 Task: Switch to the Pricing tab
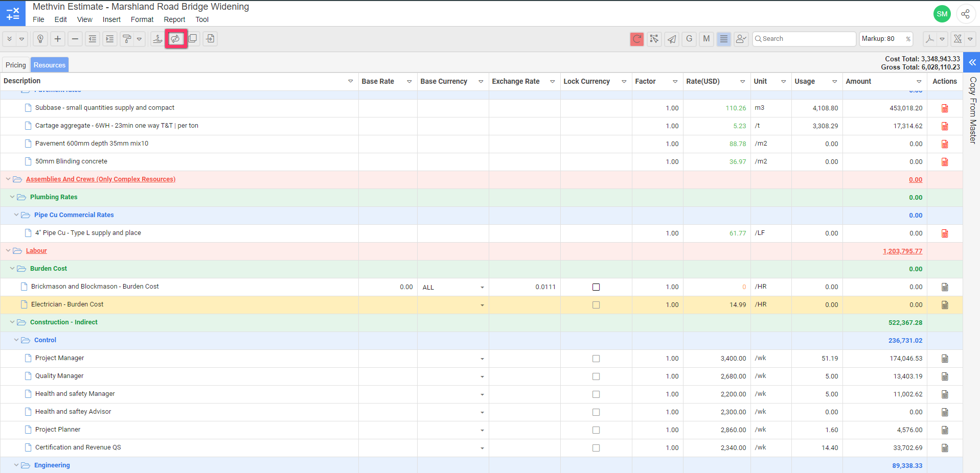(16, 65)
